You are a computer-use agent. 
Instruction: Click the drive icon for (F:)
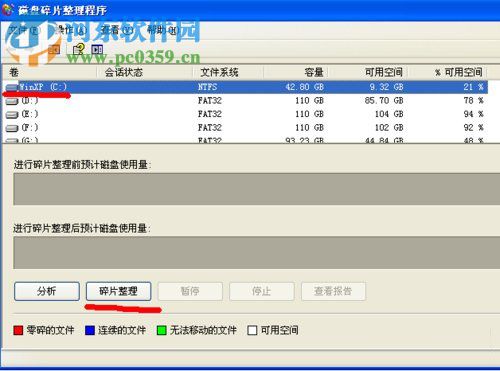point(13,128)
